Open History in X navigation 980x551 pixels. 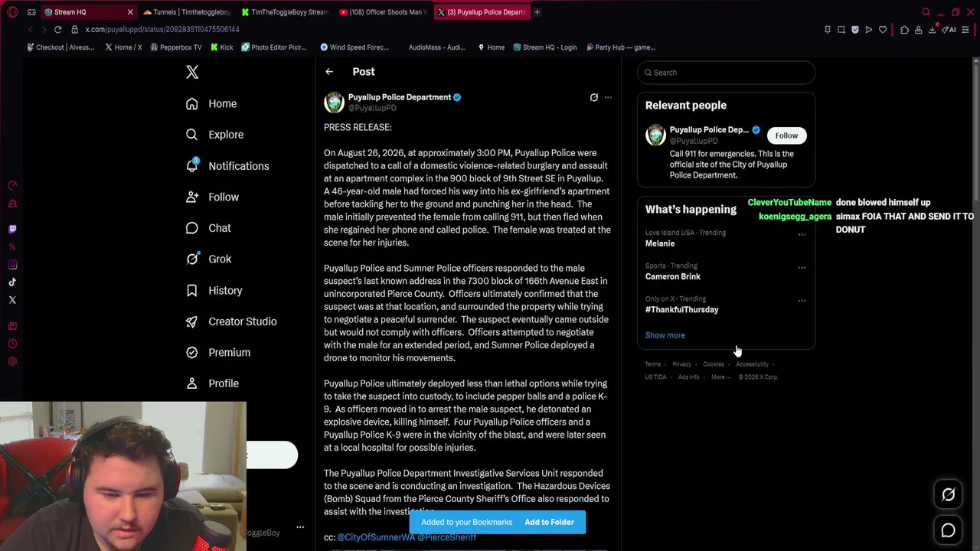[215, 291]
